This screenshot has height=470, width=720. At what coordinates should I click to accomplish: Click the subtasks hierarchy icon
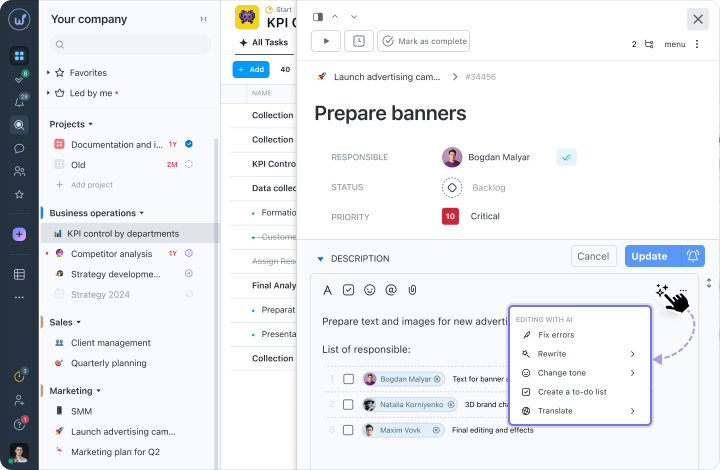click(x=649, y=44)
